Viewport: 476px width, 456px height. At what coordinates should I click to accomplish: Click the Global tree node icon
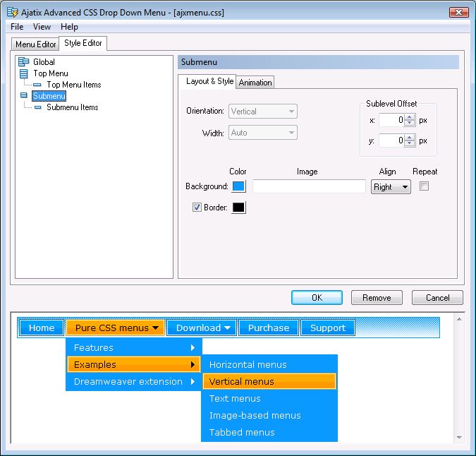pos(24,61)
